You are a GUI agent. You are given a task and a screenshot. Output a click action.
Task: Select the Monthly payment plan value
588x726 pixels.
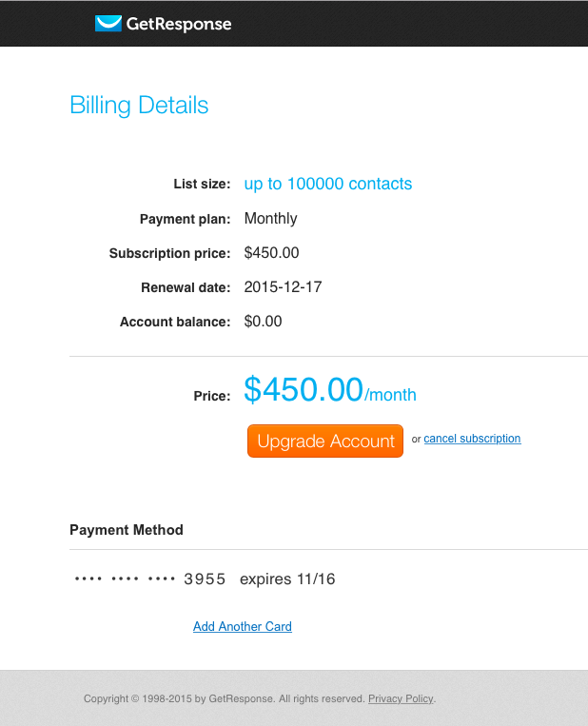(271, 219)
